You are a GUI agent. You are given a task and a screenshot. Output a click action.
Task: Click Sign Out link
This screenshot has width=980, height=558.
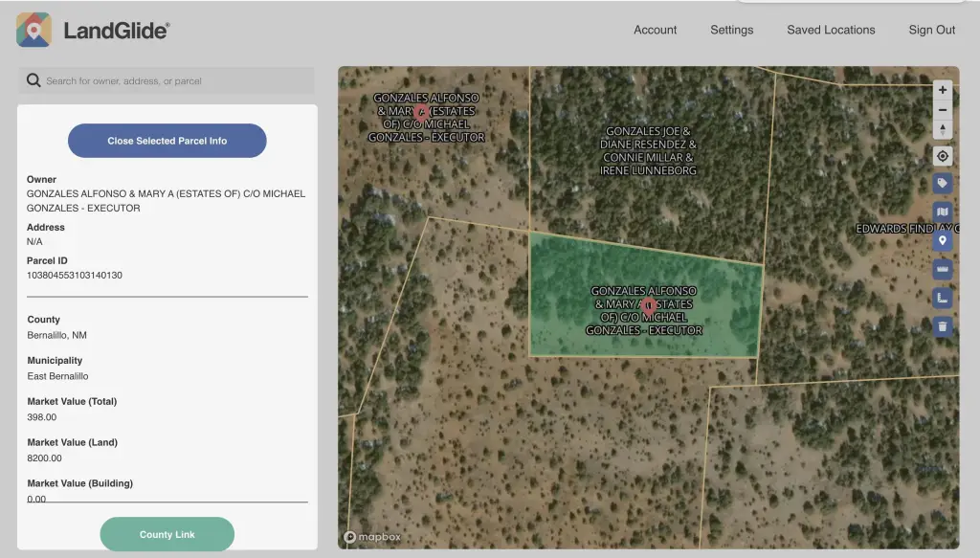pos(931,30)
